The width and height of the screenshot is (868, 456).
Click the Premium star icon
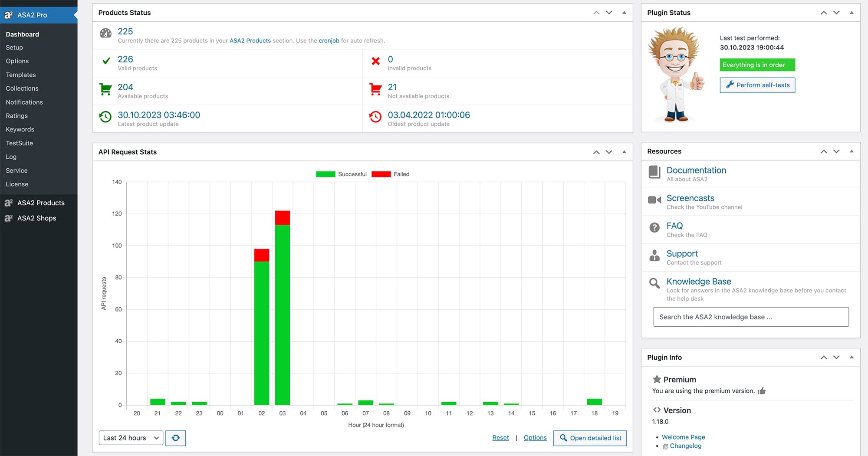tap(657, 379)
